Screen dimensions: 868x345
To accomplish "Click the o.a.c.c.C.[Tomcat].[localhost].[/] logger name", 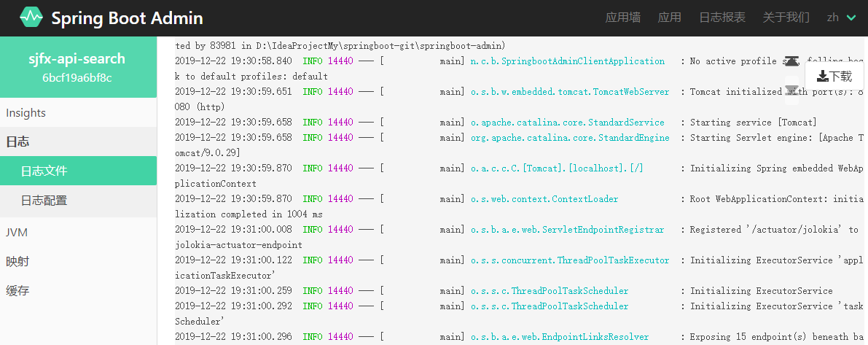I will [556, 168].
